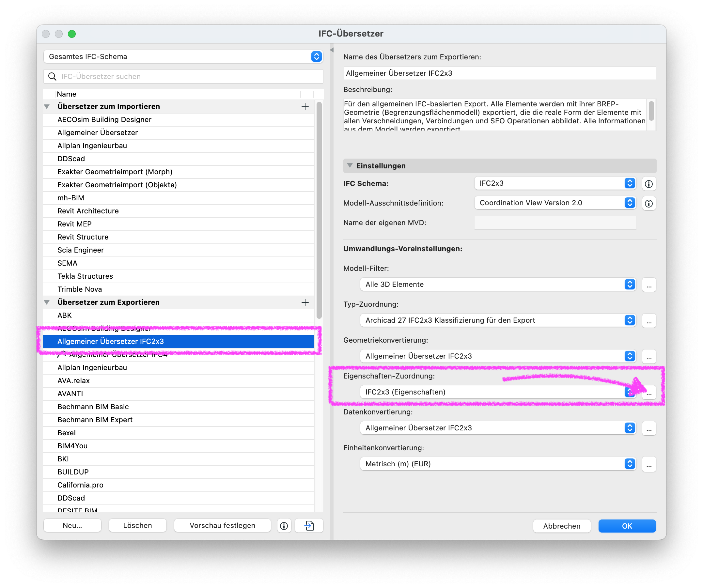Open Datenkonvertierung dropdown
The height and width of the screenshot is (588, 703).
click(498, 428)
